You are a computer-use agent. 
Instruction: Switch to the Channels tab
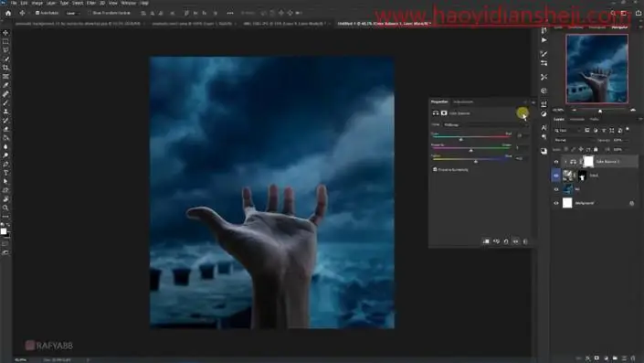pyautogui.click(x=576, y=119)
